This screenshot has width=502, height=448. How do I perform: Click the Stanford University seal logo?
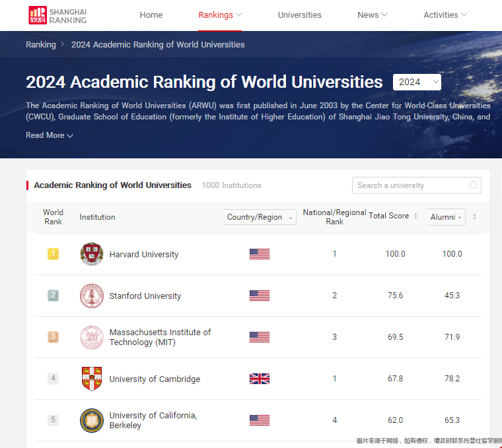[x=92, y=296]
